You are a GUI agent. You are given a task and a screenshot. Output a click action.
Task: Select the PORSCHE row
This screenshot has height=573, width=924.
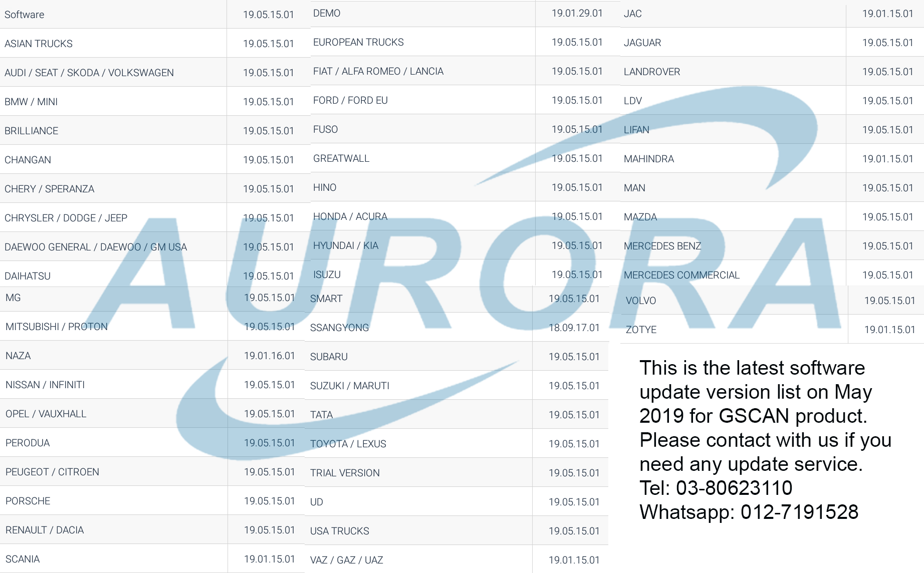coord(28,501)
